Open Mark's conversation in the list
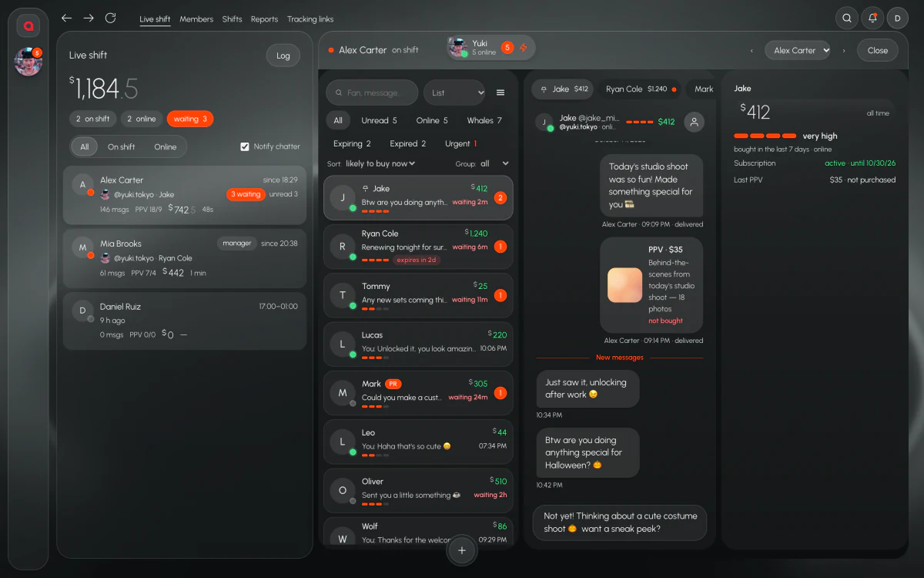Screen dimensions: 924x578 [x=418, y=393]
